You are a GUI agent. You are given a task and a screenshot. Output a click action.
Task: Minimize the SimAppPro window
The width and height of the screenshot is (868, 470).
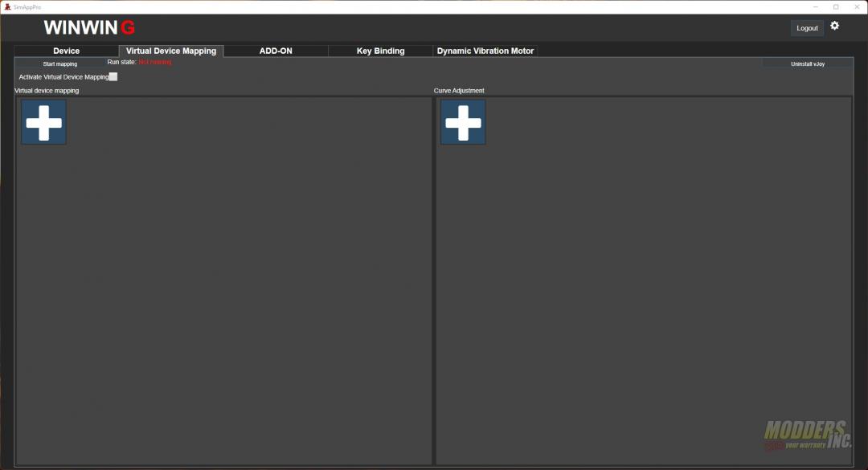pyautogui.click(x=815, y=6)
